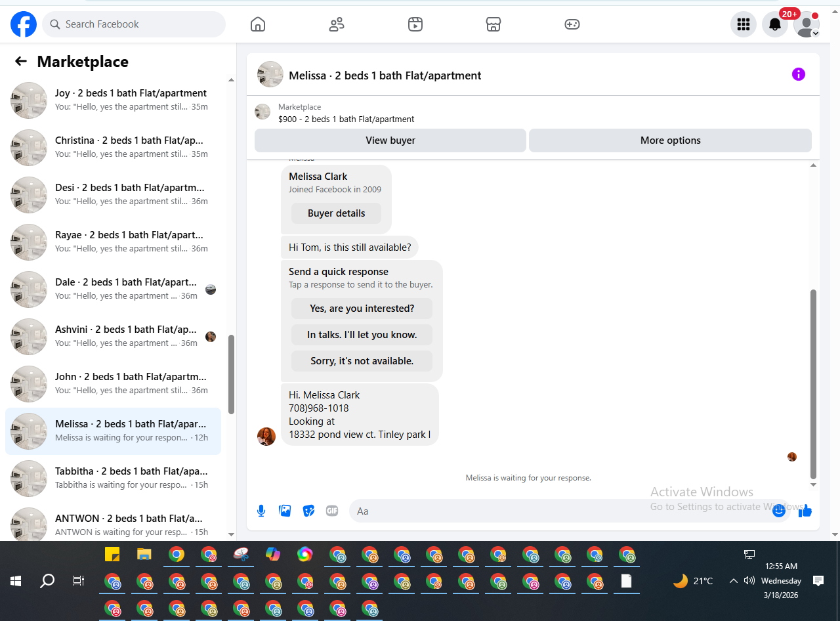Click the text "Joined Facebook in 2009"
Screen dimensions: 840x621
coord(335,190)
